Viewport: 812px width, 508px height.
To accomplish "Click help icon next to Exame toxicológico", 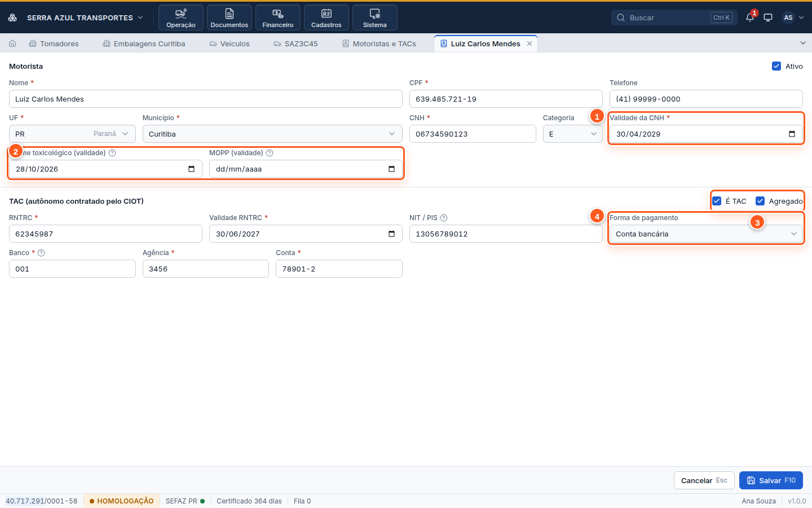I will coord(112,153).
